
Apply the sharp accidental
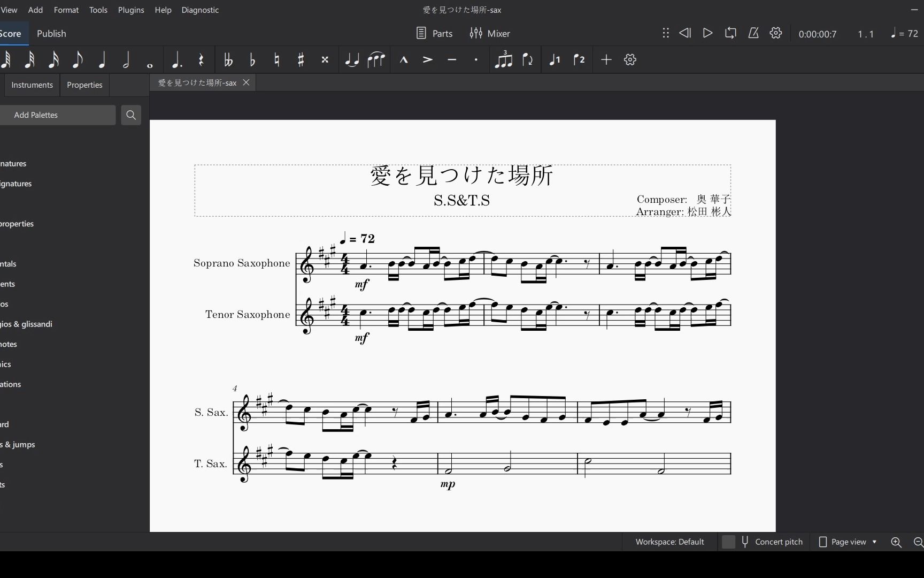(301, 60)
